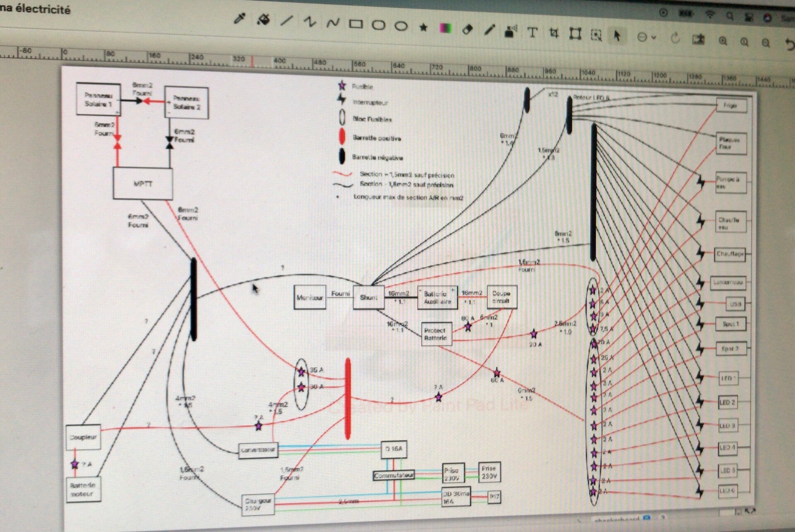The image size is (795, 532).
Task: Select the rectangle shape tool
Action: (x=356, y=24)
